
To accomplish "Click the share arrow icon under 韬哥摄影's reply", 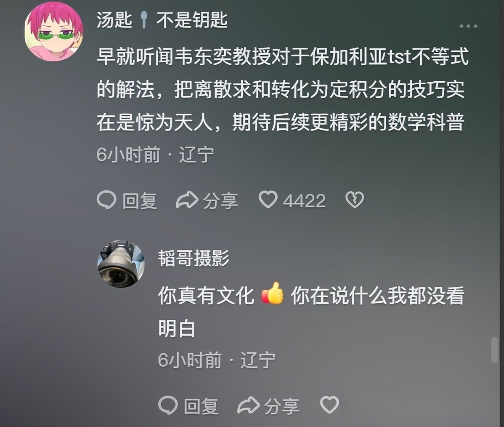I will [249, 405].
